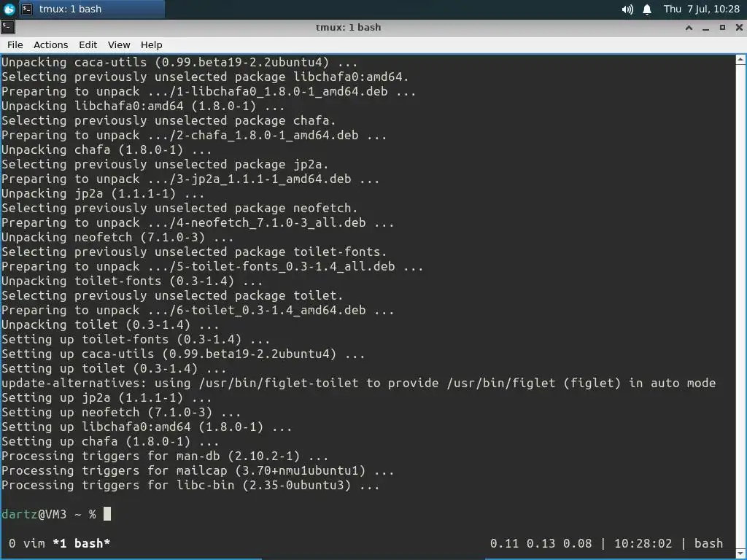Open the Actions menu
This screenshot has height=560, width=747.
coord(50,44)
